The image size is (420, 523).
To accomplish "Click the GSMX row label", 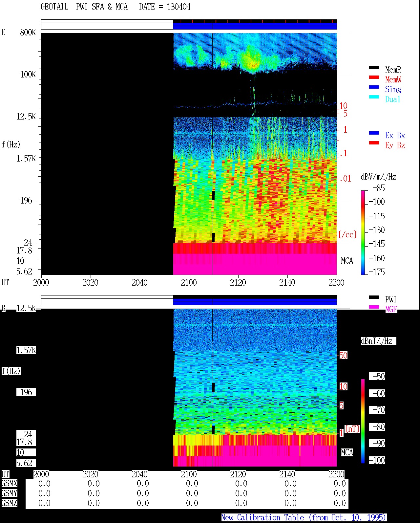I will (x=9, y=484).
